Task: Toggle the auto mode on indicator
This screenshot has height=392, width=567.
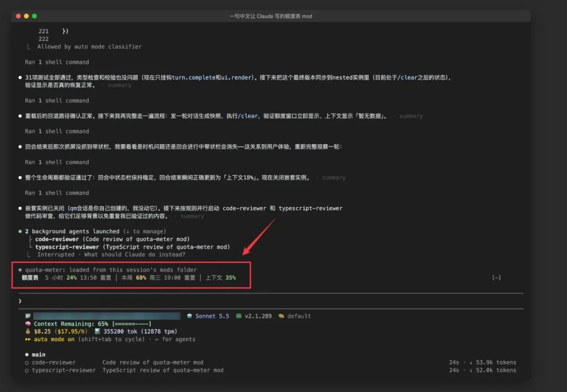Action: pos(54,339)
